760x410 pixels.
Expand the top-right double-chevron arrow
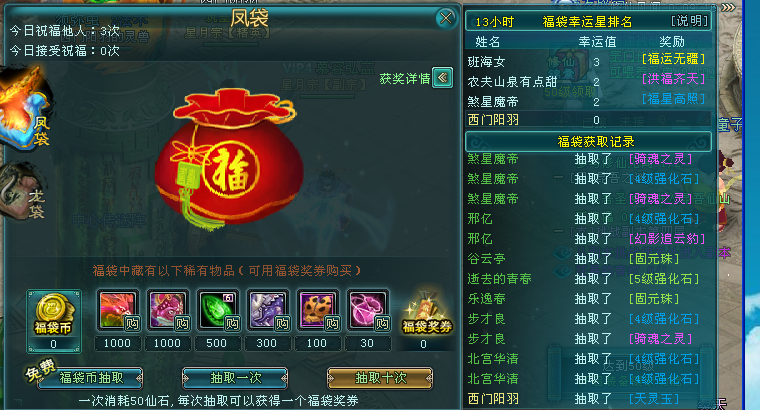tap(728, 7)
